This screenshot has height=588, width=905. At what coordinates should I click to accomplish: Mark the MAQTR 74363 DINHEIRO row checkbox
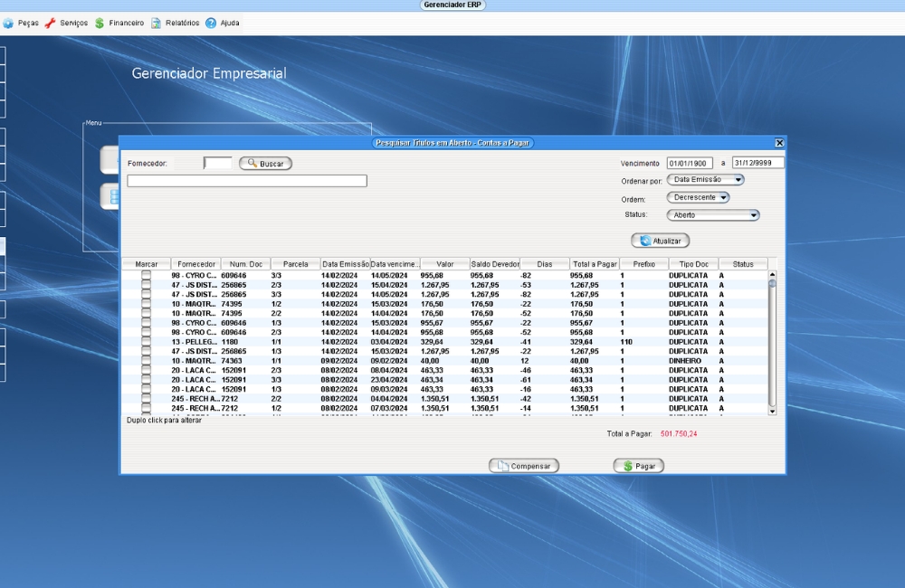[x=146, y=361]
